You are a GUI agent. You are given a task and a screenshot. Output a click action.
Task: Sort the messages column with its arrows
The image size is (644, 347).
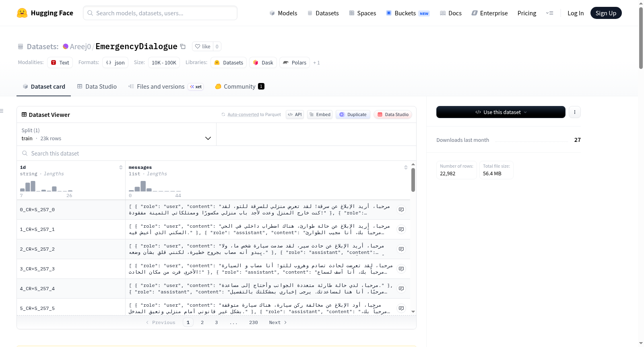(x=406, y=167)
